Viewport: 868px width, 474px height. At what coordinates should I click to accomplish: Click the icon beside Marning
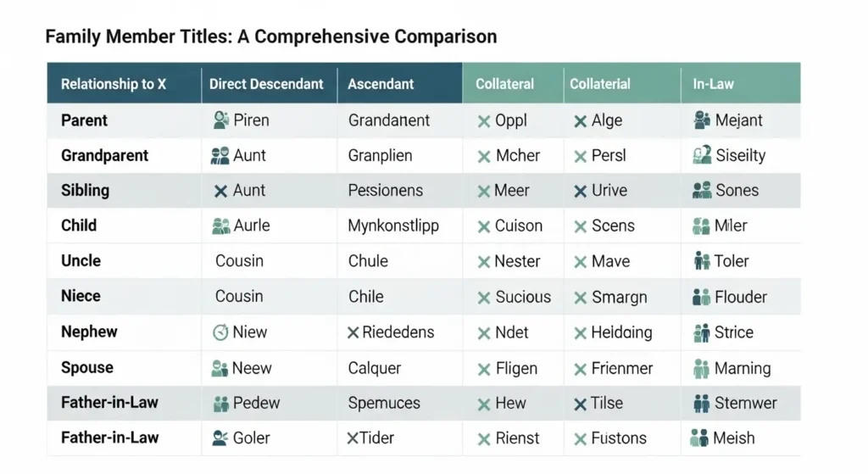(x=701, y=369)
